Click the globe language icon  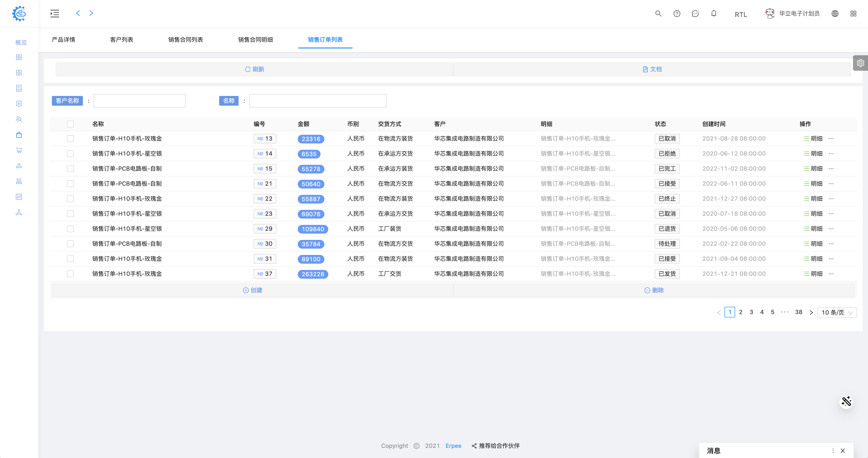tap(835, 14)
